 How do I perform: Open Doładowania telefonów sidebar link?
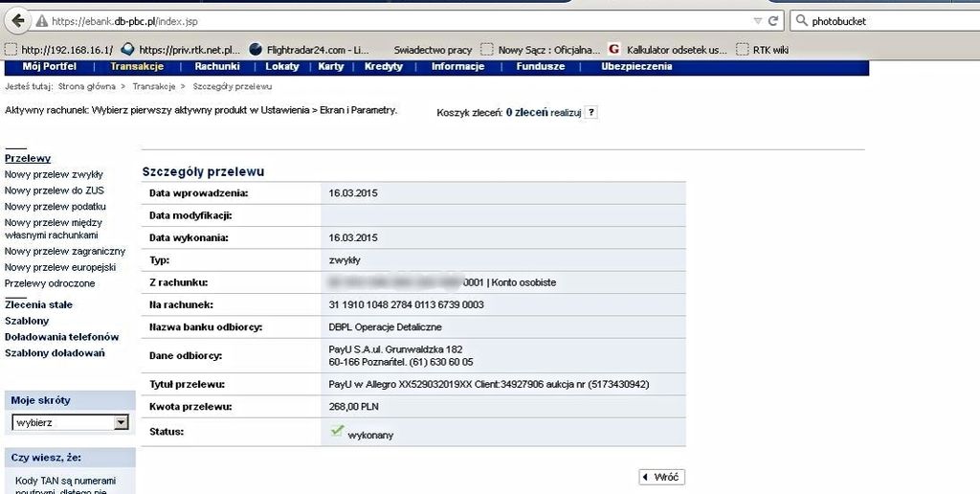click(61, 337)
